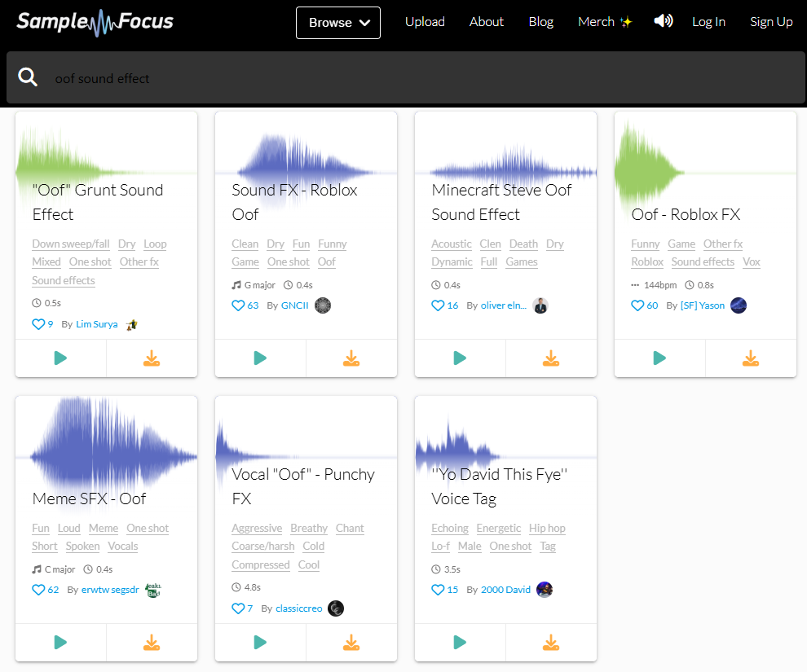The height and width of the screenshot is (672, 807).
Task: Click the "Hip hop" tag
Action: [x=548, y=528]
